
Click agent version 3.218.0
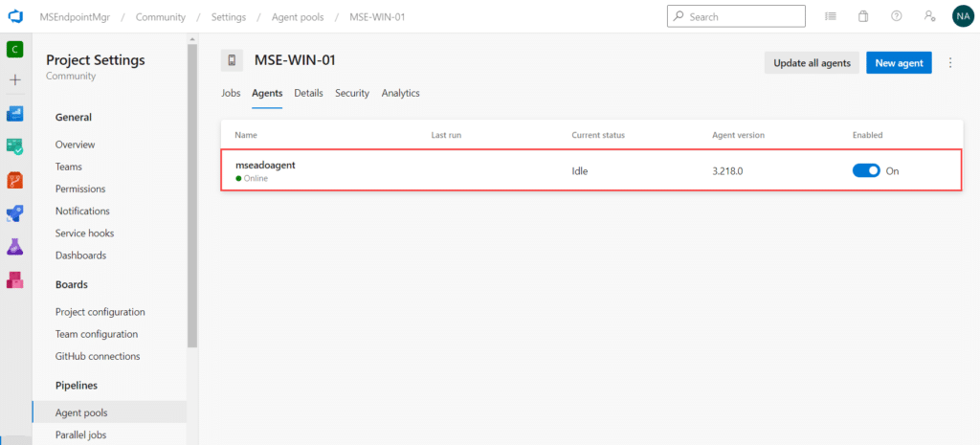point(727,171)
